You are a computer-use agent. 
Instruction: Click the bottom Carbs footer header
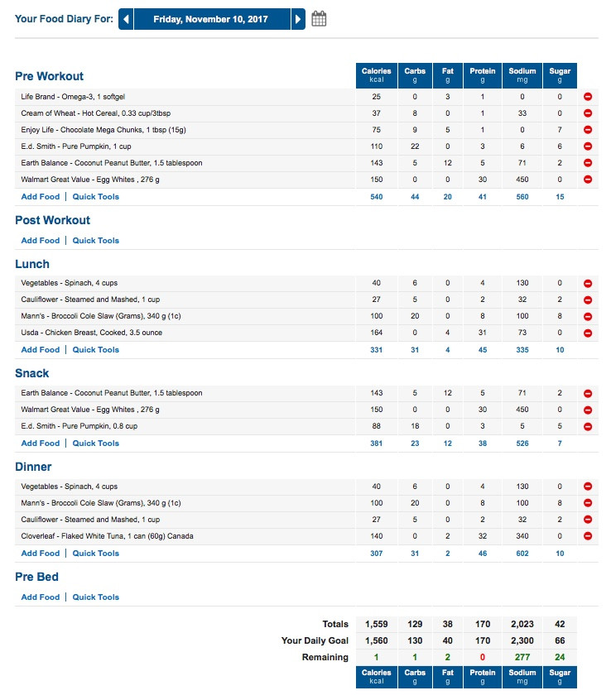[415, 677]
